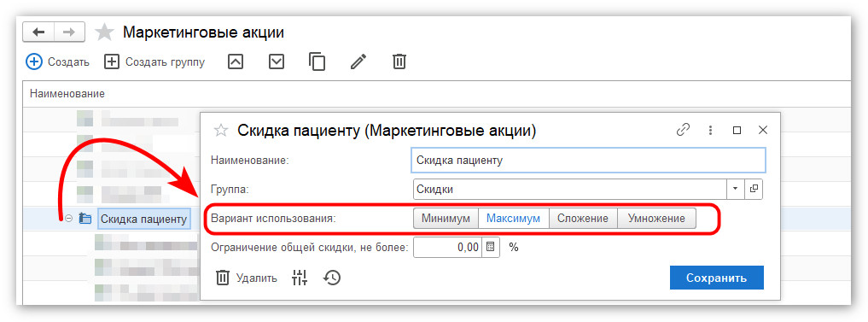Add the Скидка пациенту dialog to favorites
This screenshot has height=322, width=868.
pos(221,131)
